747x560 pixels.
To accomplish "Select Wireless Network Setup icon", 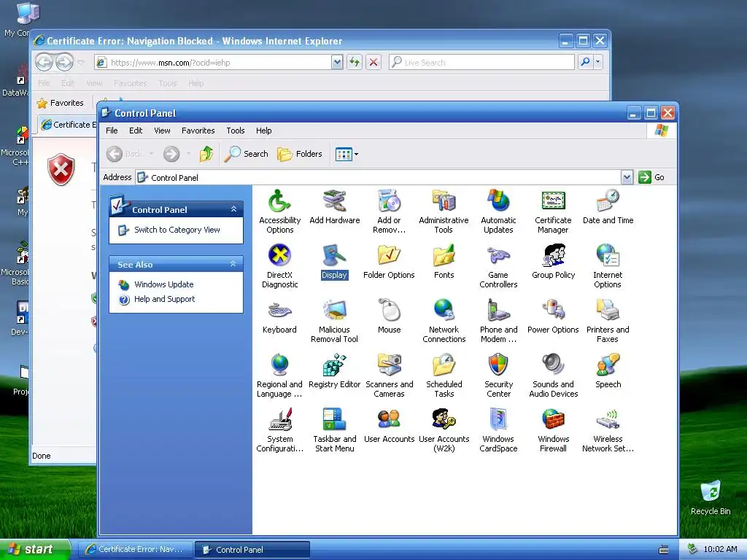I will click(x=608, y=430).
